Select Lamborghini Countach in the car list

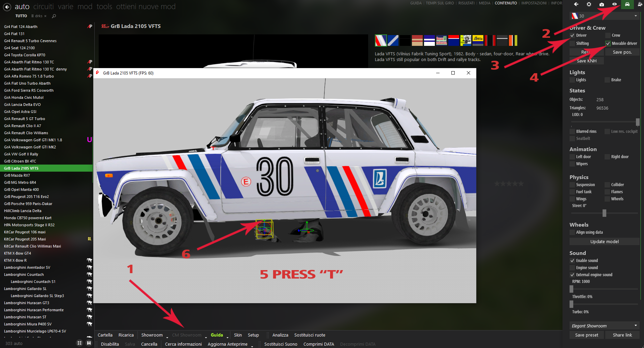pyautogui.click(x=46, y=274)
